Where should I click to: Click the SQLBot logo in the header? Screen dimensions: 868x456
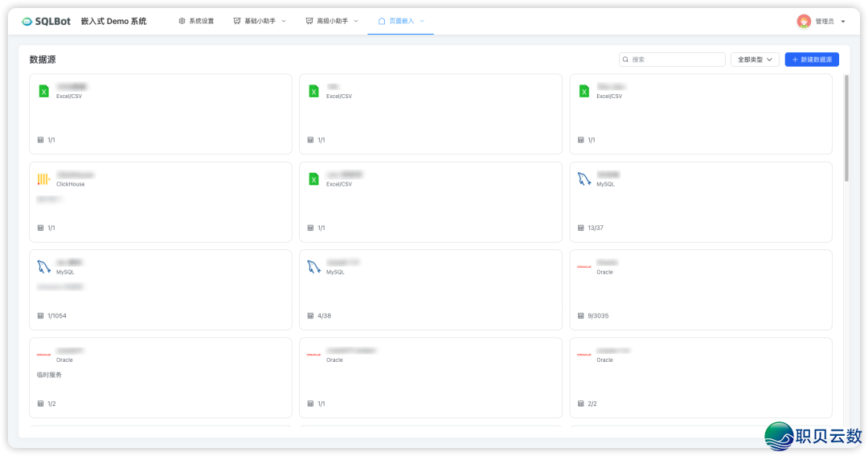(47, 21)
